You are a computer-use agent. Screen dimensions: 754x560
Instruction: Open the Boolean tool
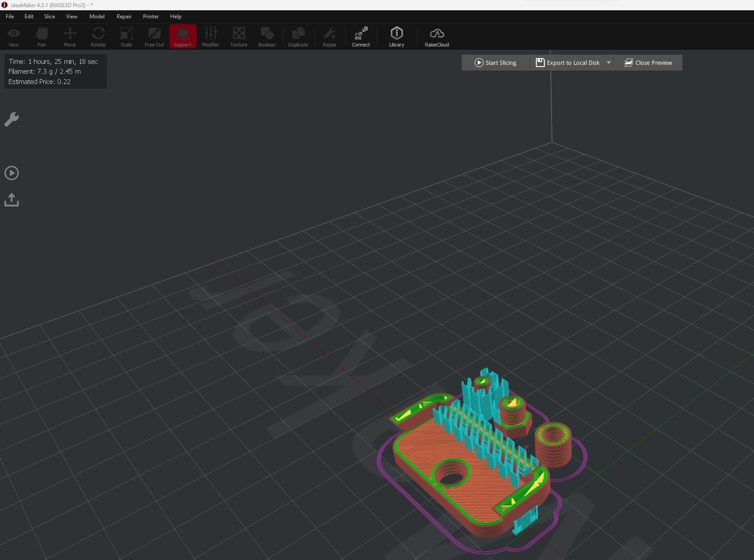click(267, 37)
